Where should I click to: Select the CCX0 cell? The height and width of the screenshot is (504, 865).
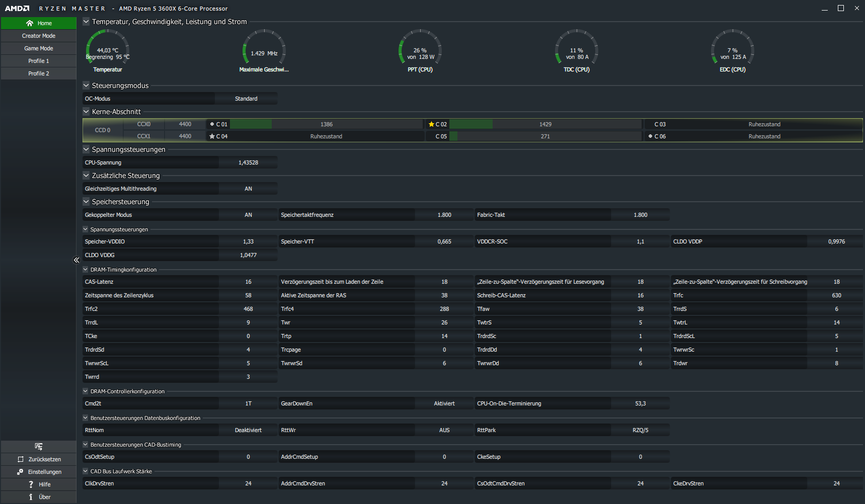[x=144, y=124]
